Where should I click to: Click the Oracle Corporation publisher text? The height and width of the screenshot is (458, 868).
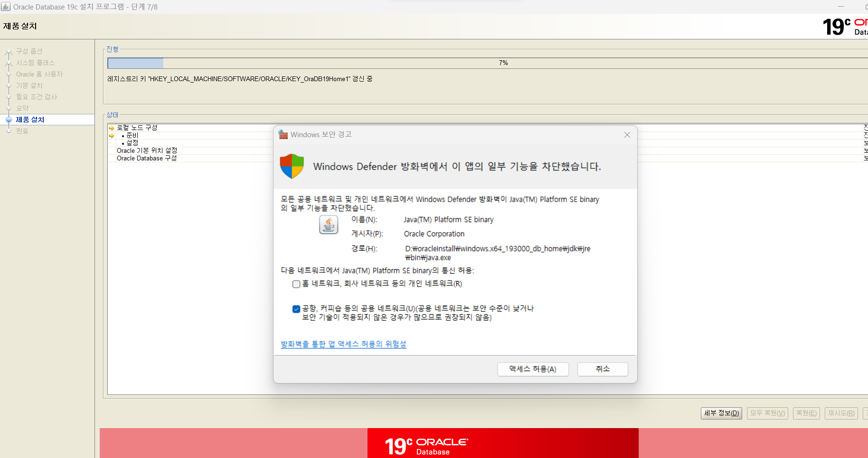(434, 234)
